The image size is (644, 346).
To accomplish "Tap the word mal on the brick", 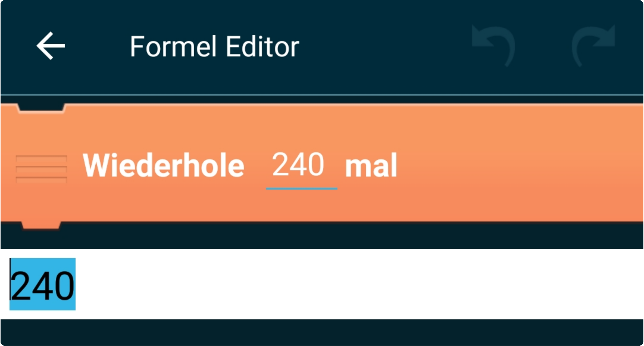I will point(371,166).
